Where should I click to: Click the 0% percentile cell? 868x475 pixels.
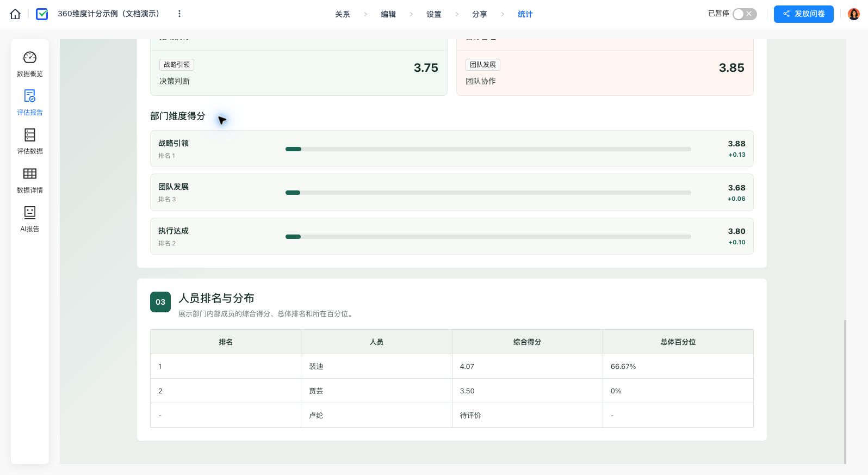(x=678, y=391)
